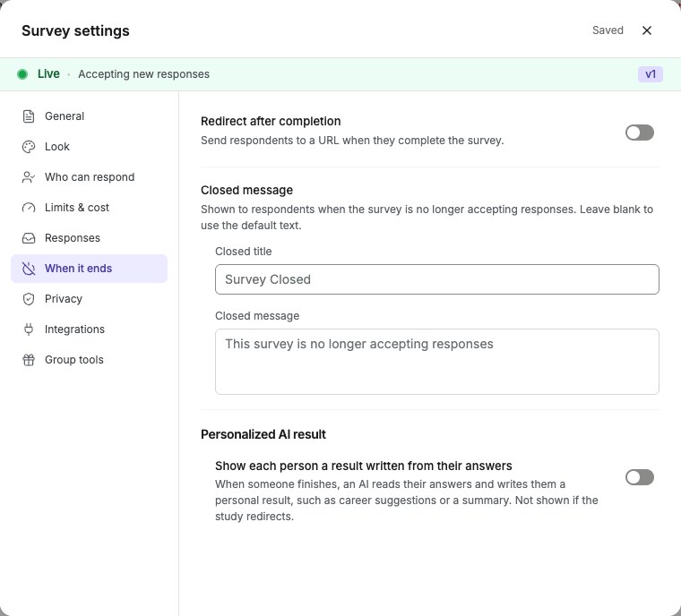This screenshot has height=616, width=681.
Task: Select the When it ends section
Action: (89, 269)
